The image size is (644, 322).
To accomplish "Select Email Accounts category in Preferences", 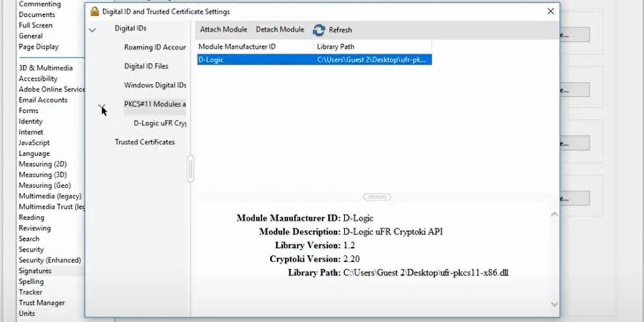I will click(43, 100).
